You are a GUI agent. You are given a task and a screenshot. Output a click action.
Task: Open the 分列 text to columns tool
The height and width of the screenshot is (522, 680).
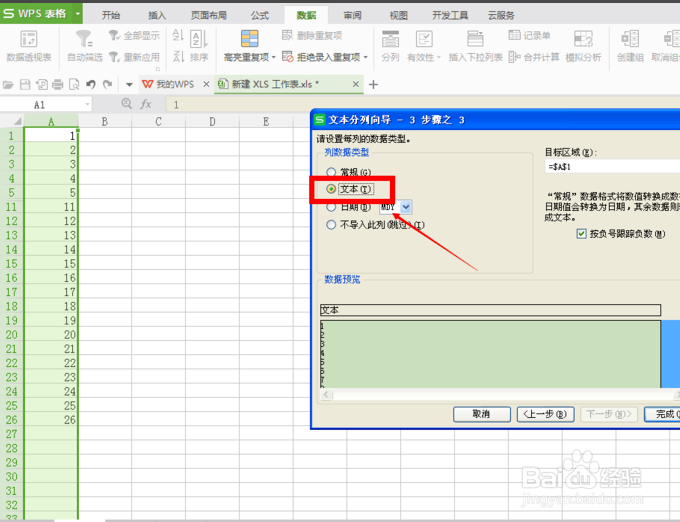[x=390, y=46]
